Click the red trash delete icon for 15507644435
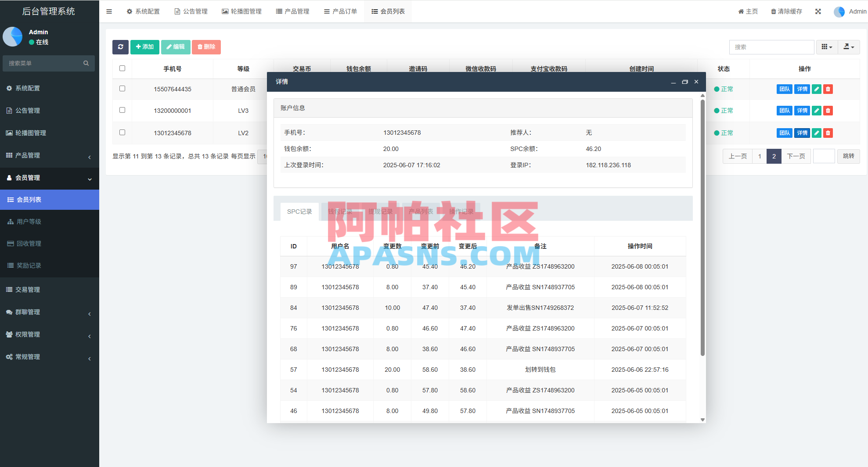The height and width of the screenshot is (467, 868). click(828, 89)
